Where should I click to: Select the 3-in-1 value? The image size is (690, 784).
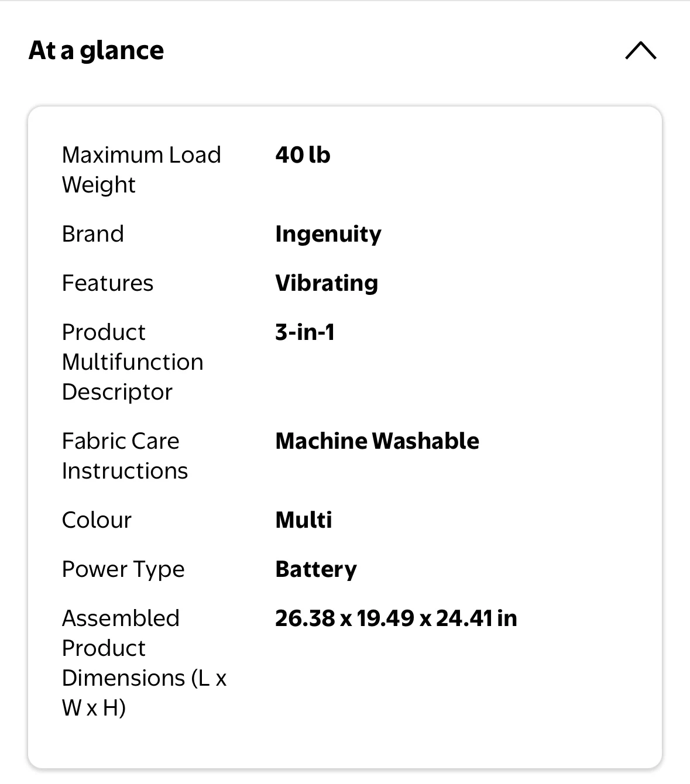pos(305,332)
